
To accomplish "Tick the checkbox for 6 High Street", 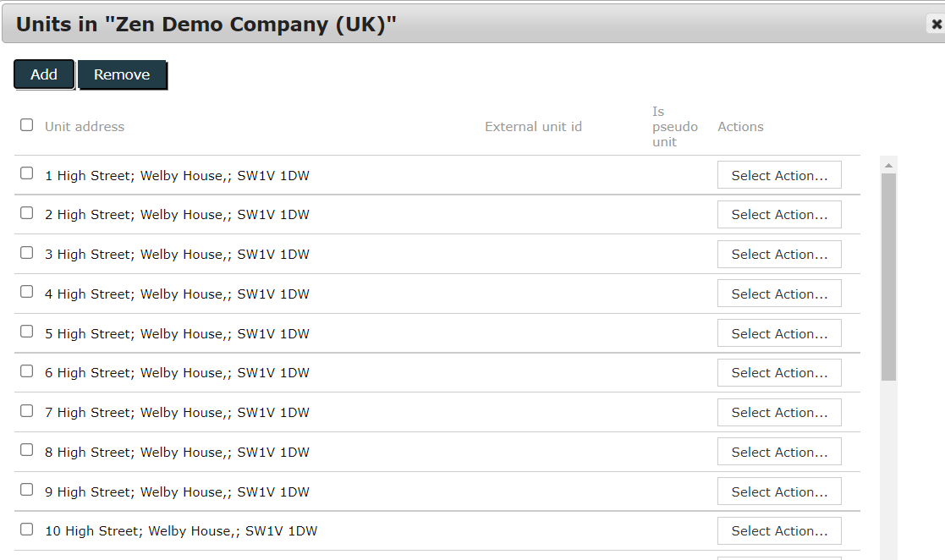I will click(27, 371).
